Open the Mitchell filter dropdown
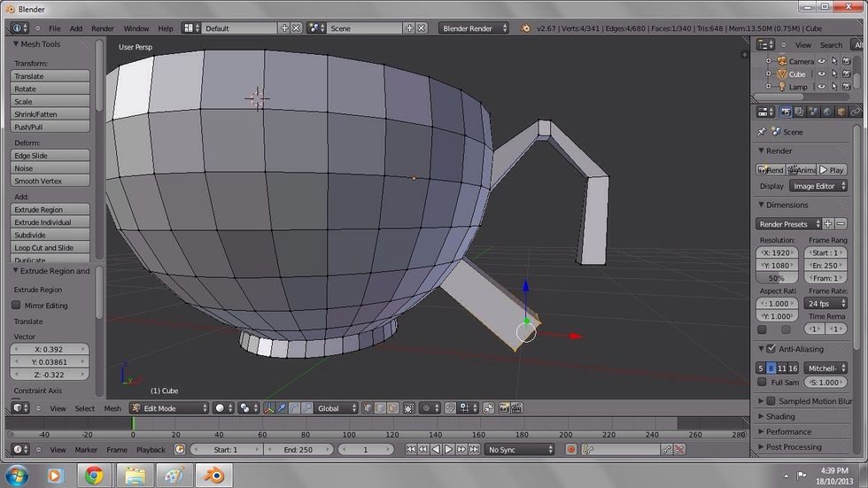Viewport: 868px width, 488px height. coord(825,368)
